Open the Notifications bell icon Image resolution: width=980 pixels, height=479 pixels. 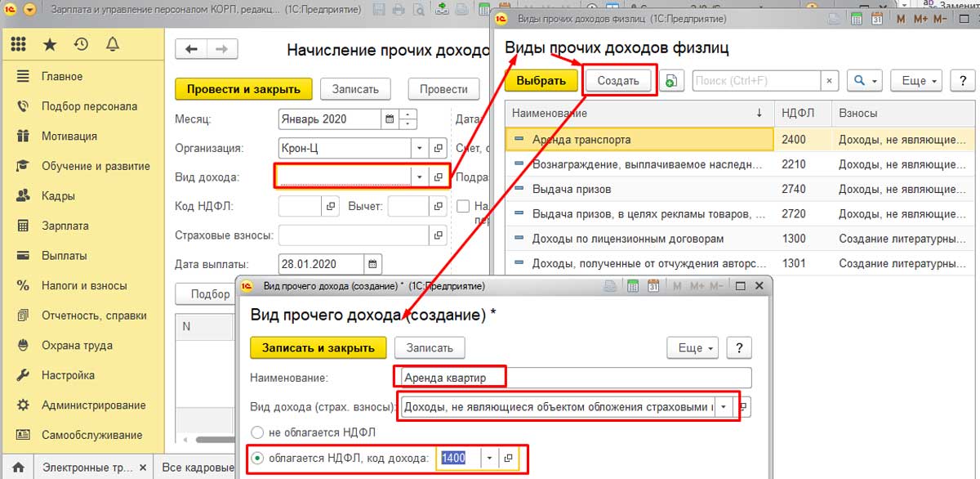[113, 44]
